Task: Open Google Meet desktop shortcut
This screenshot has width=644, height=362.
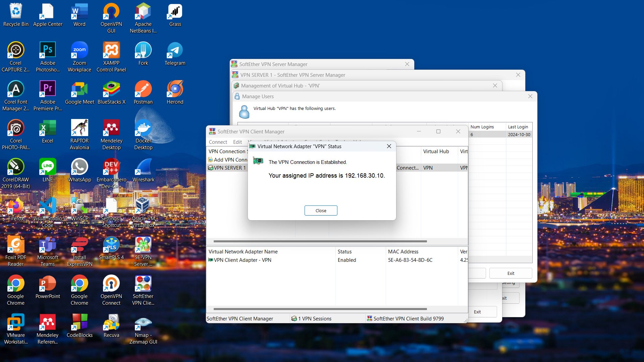Action: tap(79, 93)
